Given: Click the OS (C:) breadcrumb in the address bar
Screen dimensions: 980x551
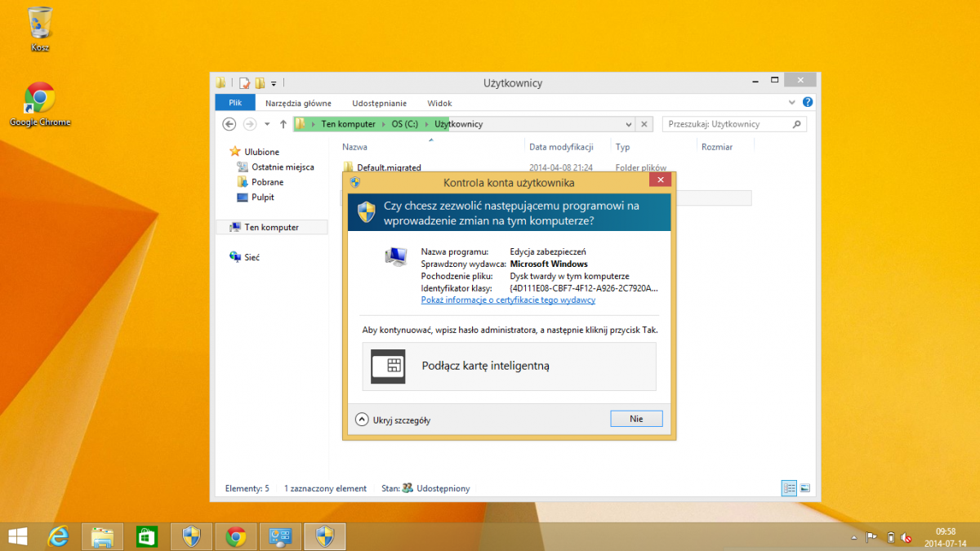Looking at the screenshot, I should click(x=404, y=124).
